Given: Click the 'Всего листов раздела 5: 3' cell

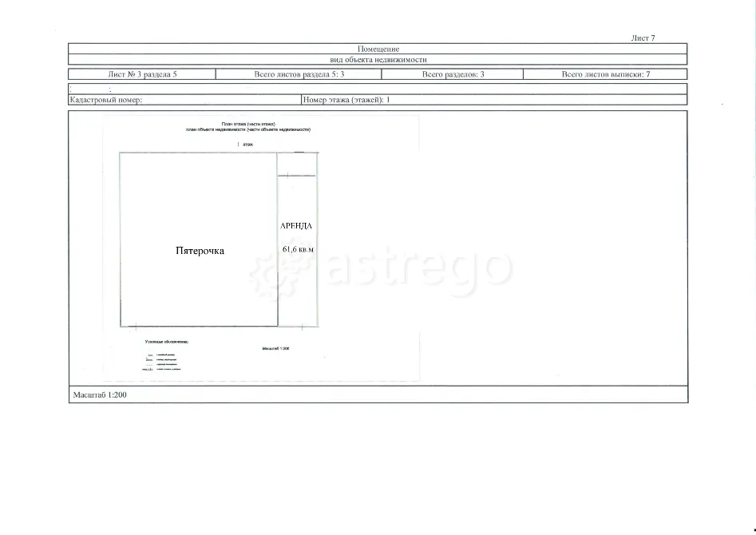Looking at the screenshot, I should click(x=299, y=74).
